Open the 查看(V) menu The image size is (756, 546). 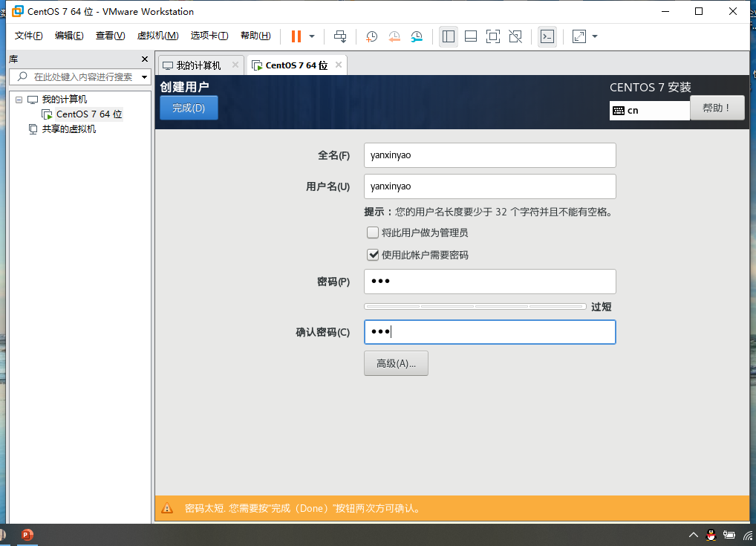(x=110, y=36)
